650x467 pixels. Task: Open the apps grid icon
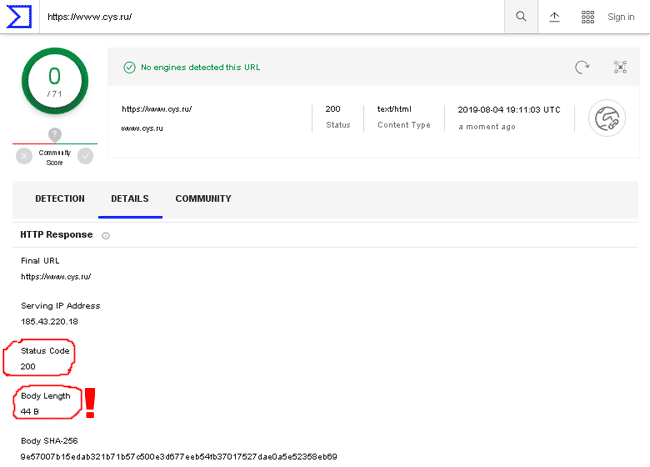[x=587, y=17]
